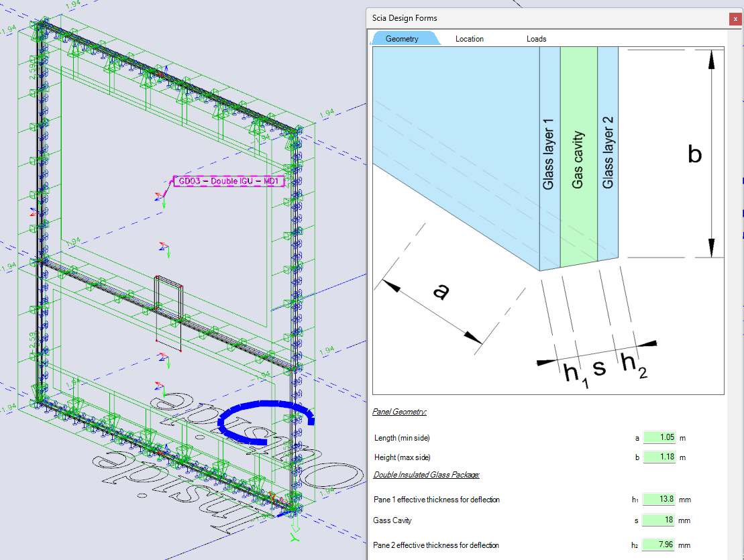Click the Double Insulated Glass Package heading
Image resolution: width=744 pixels, height=560 pixels.
coord(425,474)
